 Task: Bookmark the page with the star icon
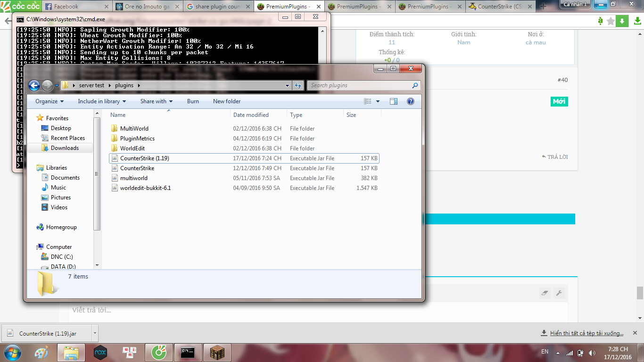[611, 21]
